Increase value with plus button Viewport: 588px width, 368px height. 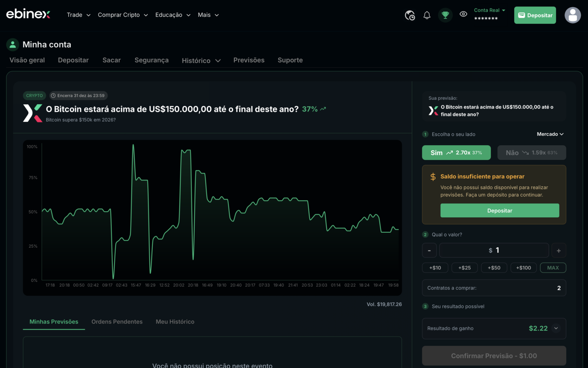(559, 250)
